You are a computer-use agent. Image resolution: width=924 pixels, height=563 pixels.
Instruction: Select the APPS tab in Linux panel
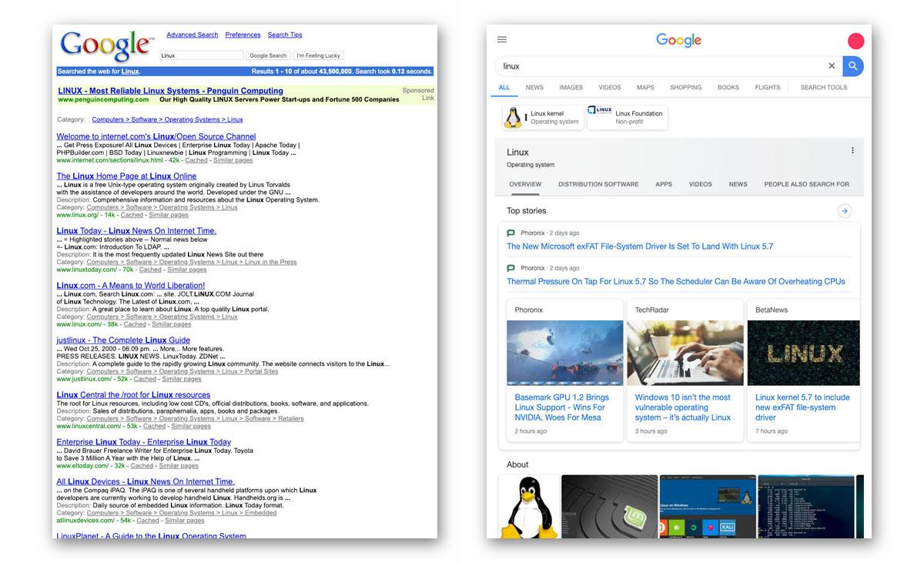[x=664, y=185]
